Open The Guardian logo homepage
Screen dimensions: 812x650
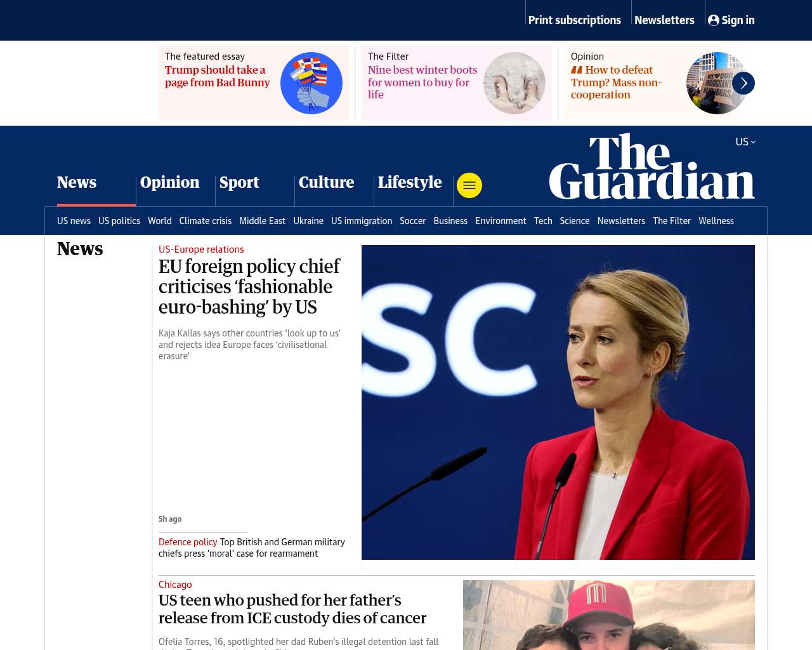tap(652, 166)
